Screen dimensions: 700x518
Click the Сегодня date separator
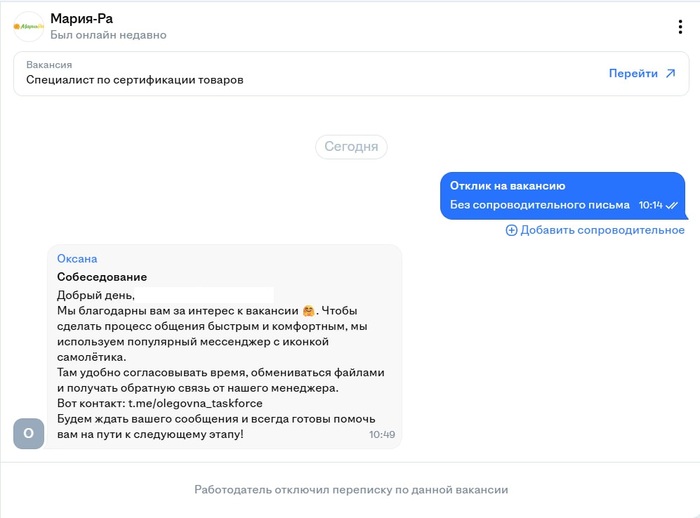click(x=351, y=146)
